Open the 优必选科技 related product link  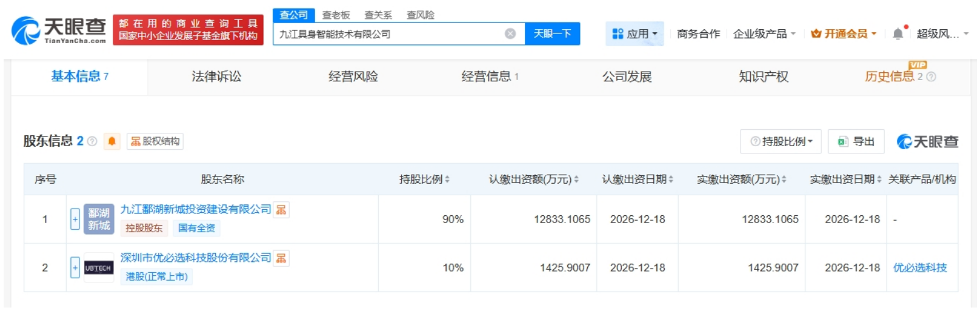920,267
